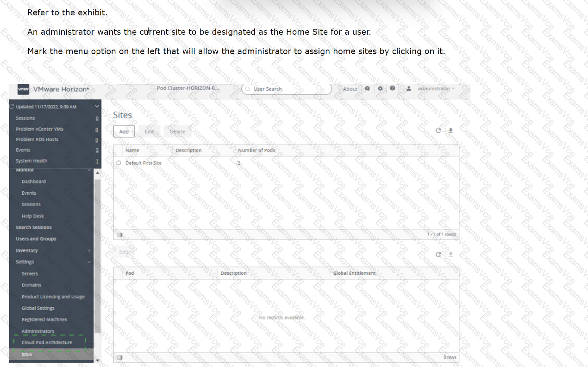Click the Add site button
The width and height of the screenshot is (588, 367).
(124, 132)
